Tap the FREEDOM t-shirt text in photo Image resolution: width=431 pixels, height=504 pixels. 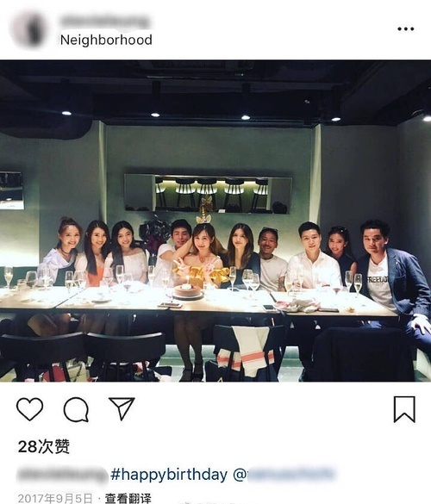tap(378, 278)
